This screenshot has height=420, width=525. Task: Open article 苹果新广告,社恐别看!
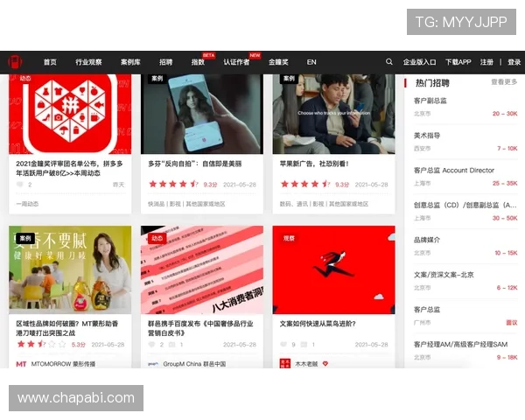314,164
